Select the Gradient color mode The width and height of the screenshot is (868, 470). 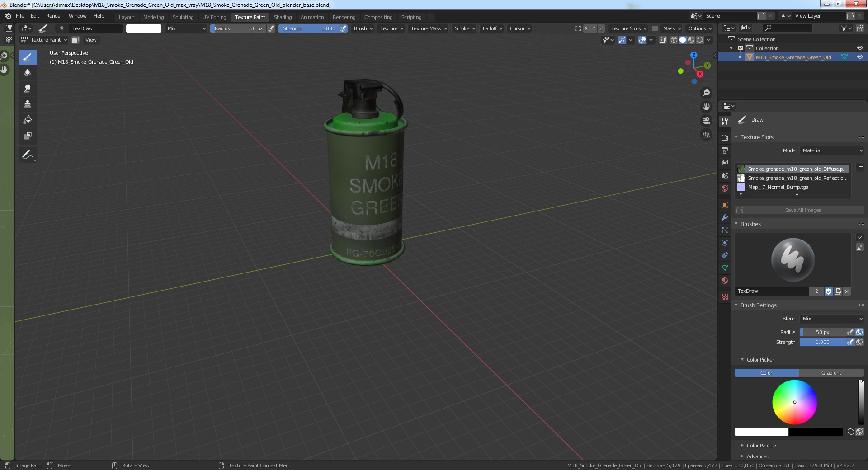[x=831, y=373]
